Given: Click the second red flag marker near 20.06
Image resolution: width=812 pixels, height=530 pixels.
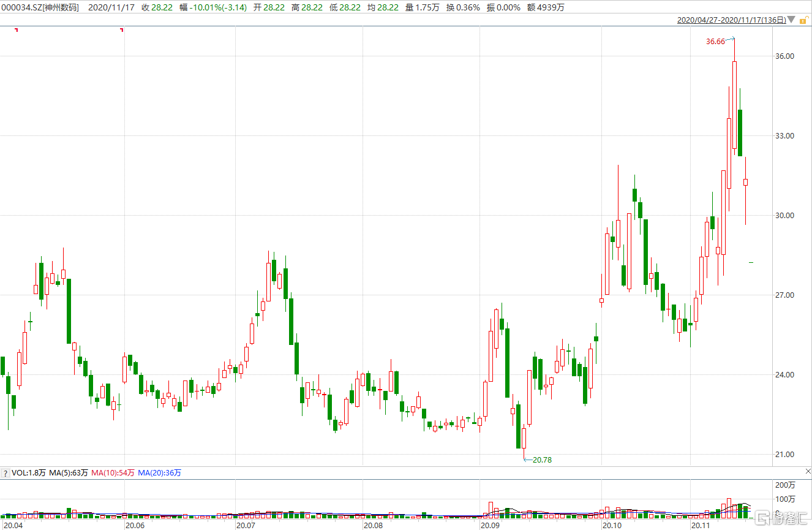Looking at the screenshot, I should click(122, 29).
